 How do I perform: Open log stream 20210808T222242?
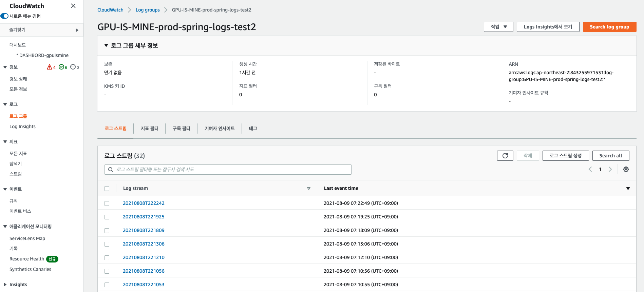[144, 203]
